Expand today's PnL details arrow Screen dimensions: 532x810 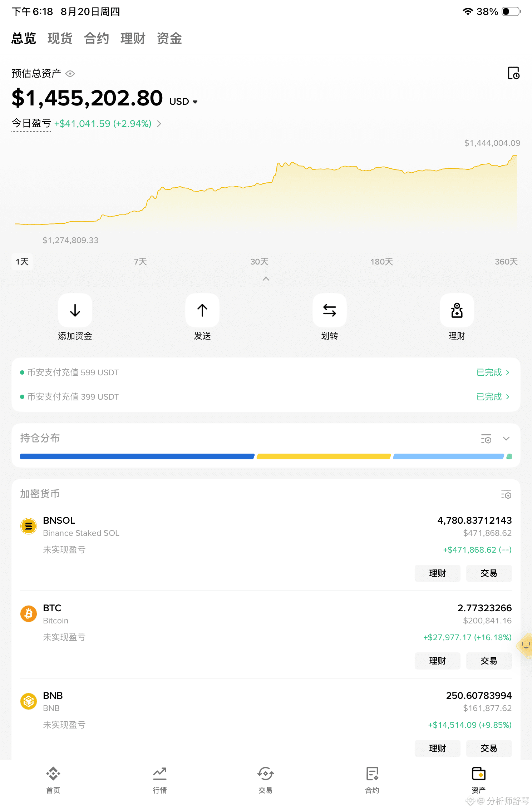click(159, 124)
